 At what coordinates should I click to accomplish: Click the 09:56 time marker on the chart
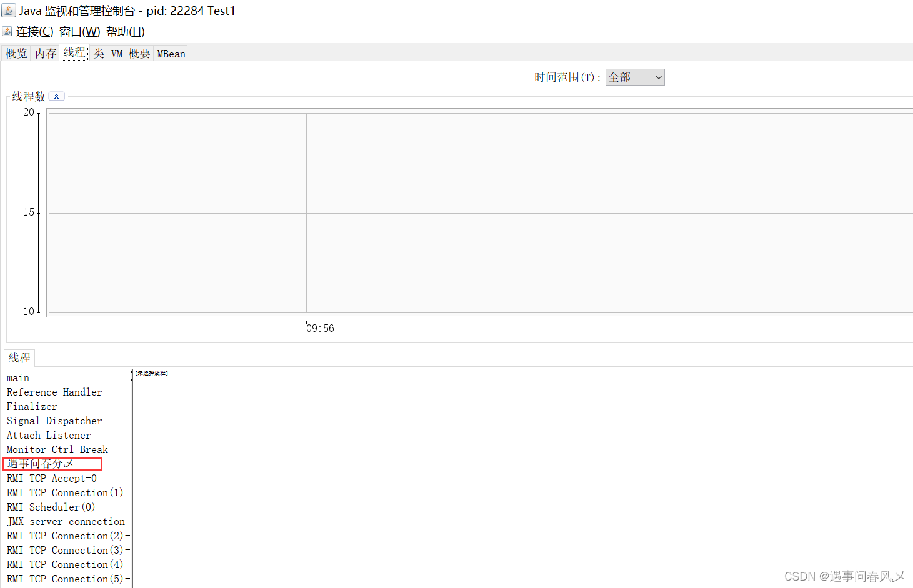320,328
